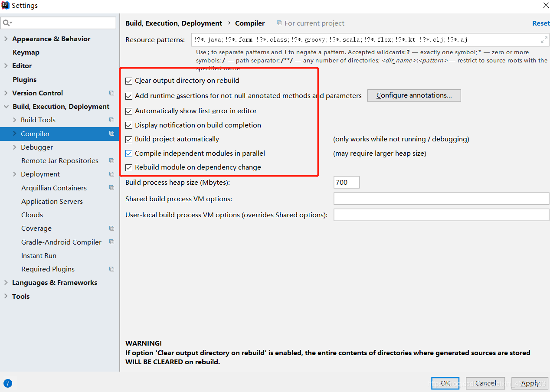Click the Resource patterns text field

click(370, 39)
